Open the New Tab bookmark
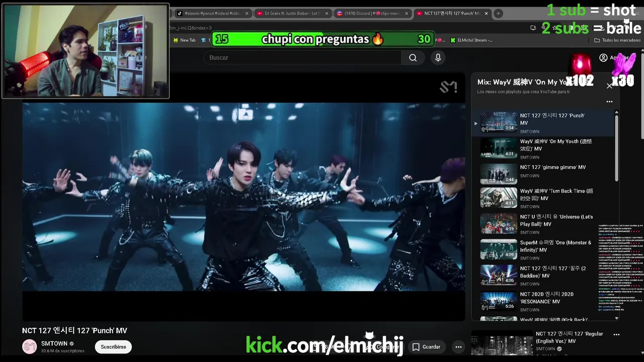Screen dimensions: 644x362 [184, 40]
